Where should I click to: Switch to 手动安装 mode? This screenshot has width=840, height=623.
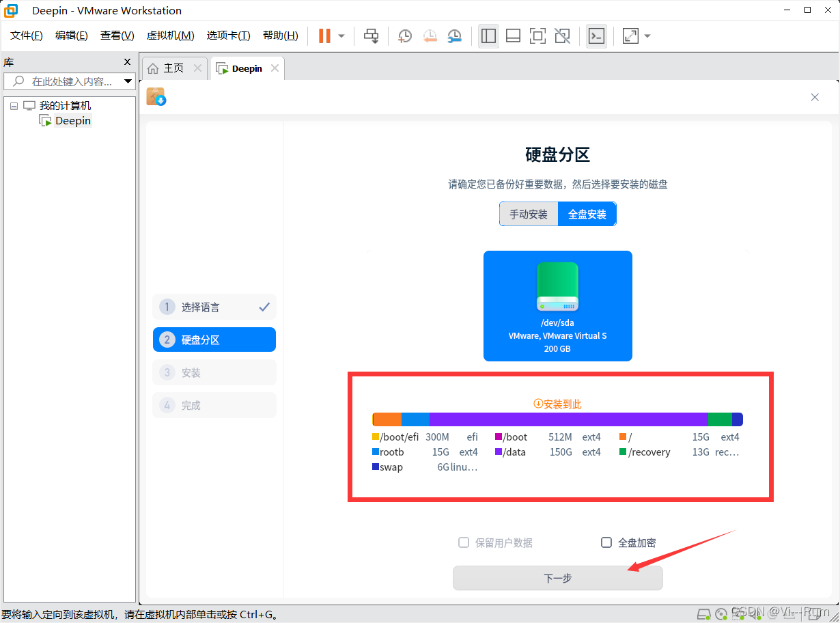tap(529, 214)
